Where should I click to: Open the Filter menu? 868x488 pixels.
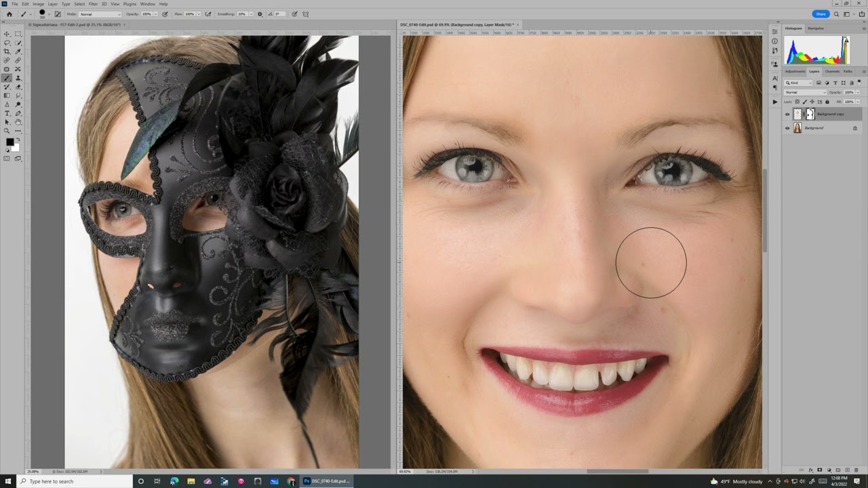(93, 4)
